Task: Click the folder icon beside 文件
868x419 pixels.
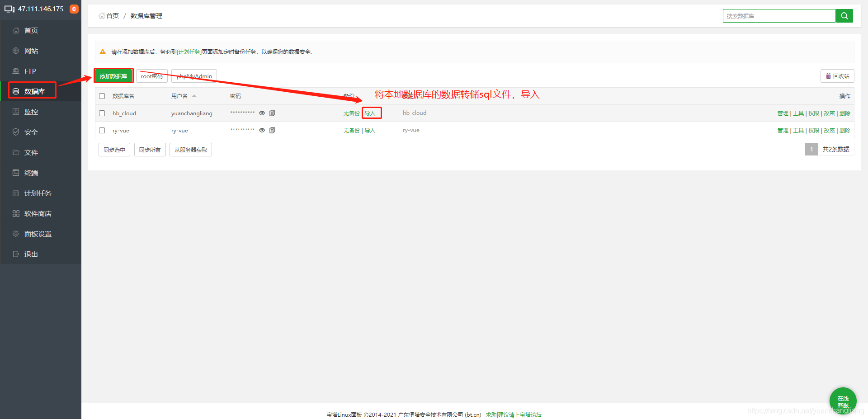Action: click(16, 152)
